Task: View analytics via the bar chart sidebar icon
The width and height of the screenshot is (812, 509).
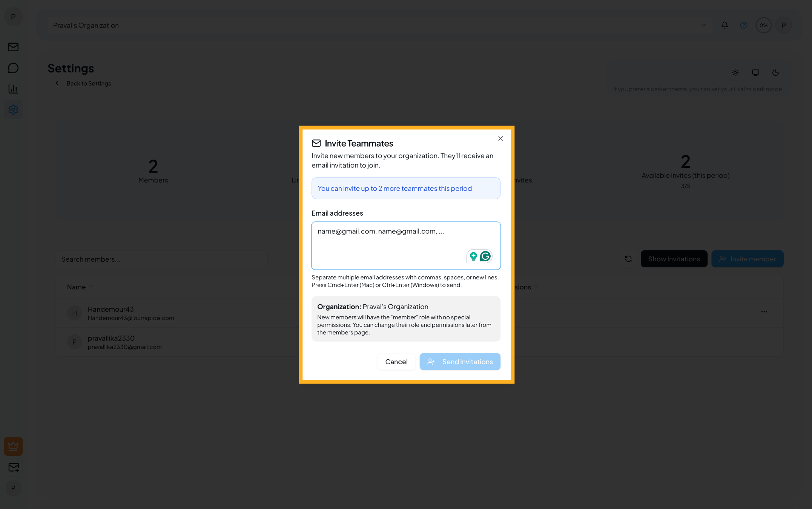Action: 13,89
